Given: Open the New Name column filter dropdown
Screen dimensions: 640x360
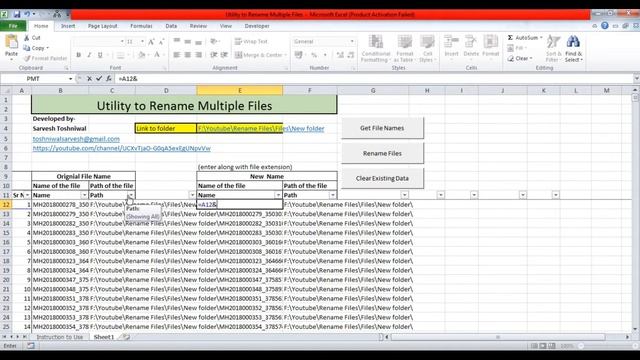Looking at the screenshot, I should [x=278, y=195].
